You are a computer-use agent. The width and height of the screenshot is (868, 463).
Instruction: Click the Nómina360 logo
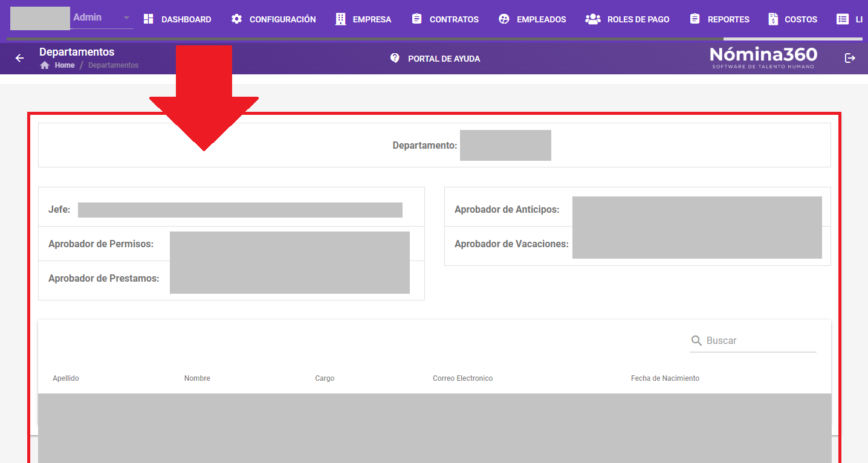click(x=763, y=57)
